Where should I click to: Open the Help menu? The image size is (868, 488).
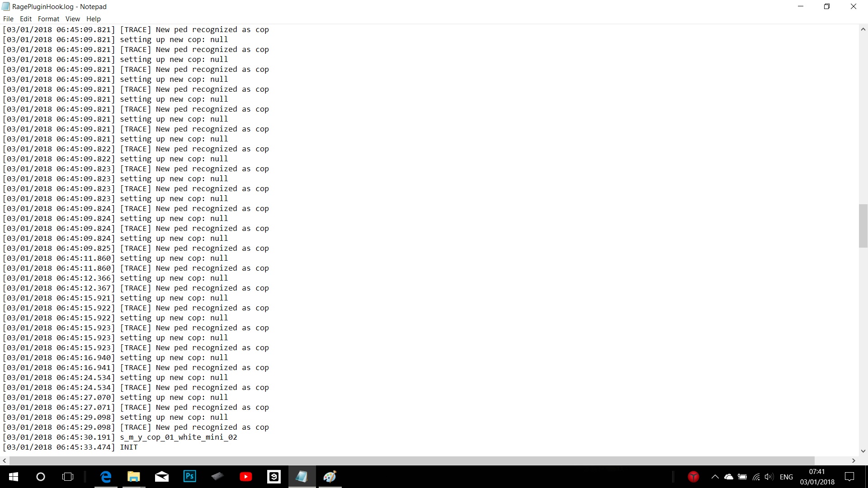tap(94, 19)
